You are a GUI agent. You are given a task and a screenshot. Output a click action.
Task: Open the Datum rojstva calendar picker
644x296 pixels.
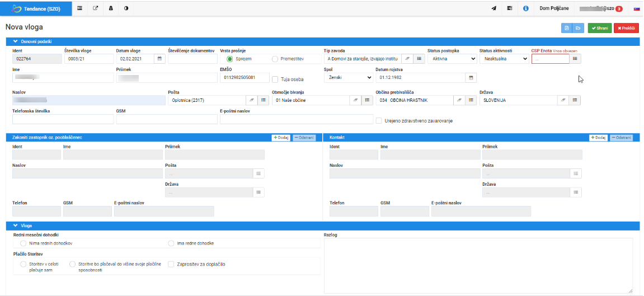coord(471,78)
